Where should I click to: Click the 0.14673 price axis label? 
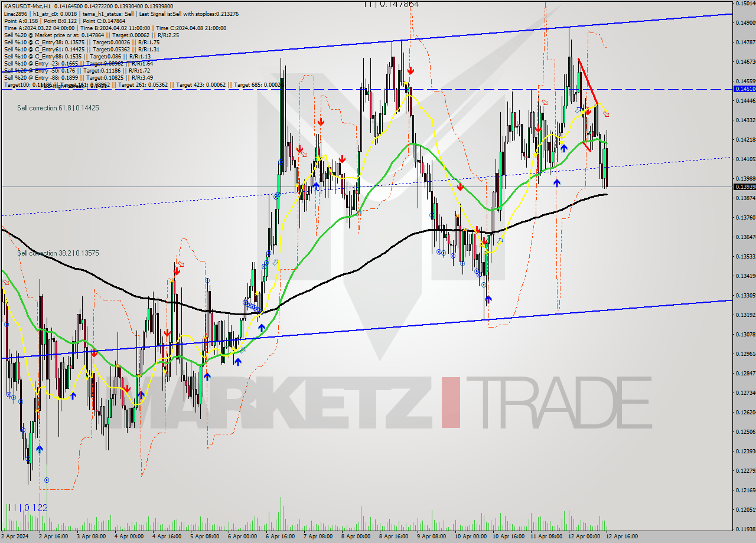(x=745, y=61)
